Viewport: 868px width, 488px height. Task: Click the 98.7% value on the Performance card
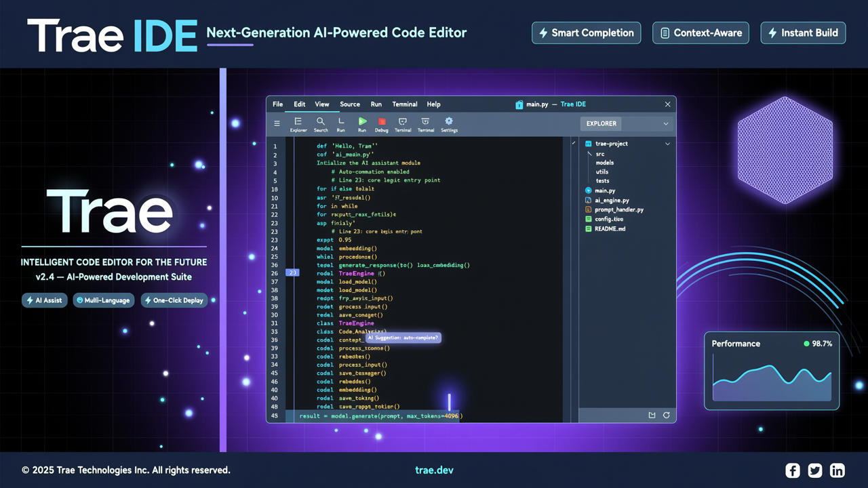[822, 344]
